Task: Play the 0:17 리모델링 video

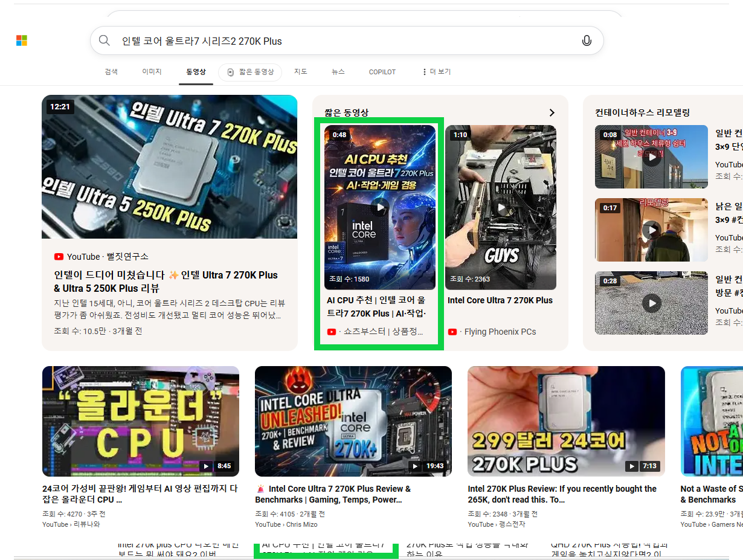Action: click(x=651, y=230)
